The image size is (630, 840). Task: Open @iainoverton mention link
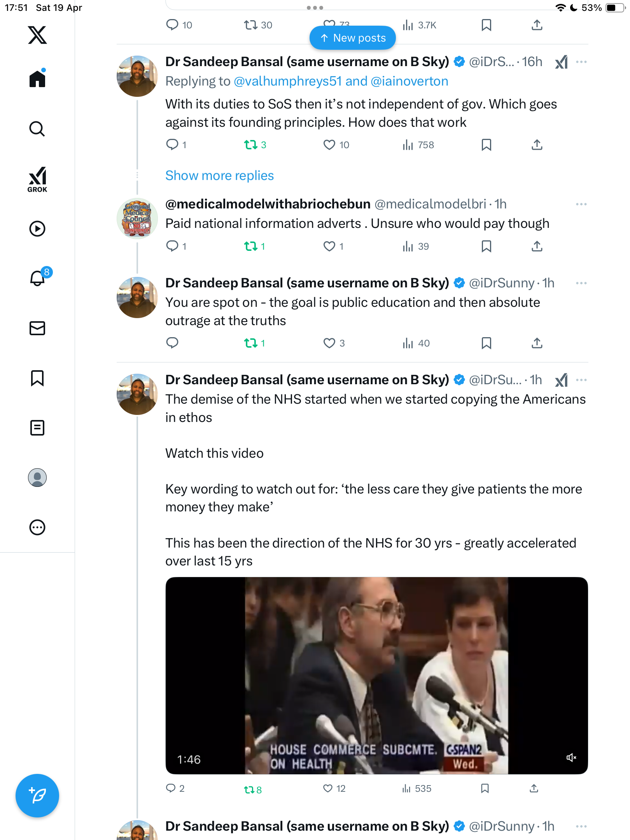[409, 81]
